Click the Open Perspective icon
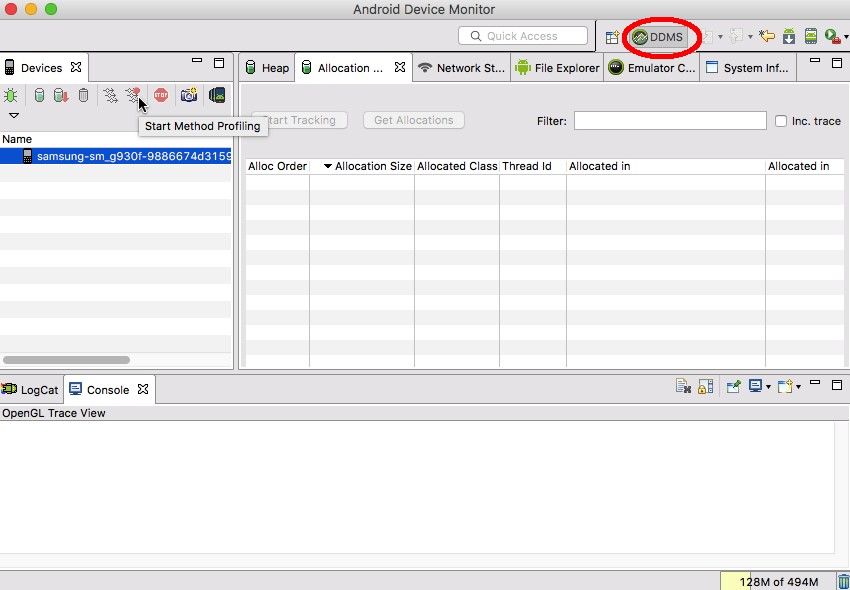Image resolution: width=850 pixels, height=590 pixels. (612, 37)
